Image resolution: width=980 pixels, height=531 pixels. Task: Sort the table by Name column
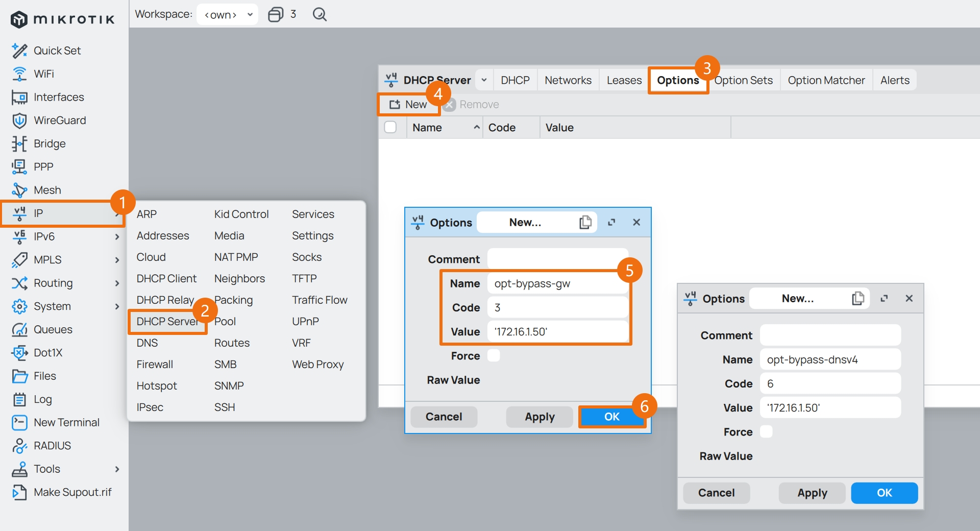pos(445,128)
